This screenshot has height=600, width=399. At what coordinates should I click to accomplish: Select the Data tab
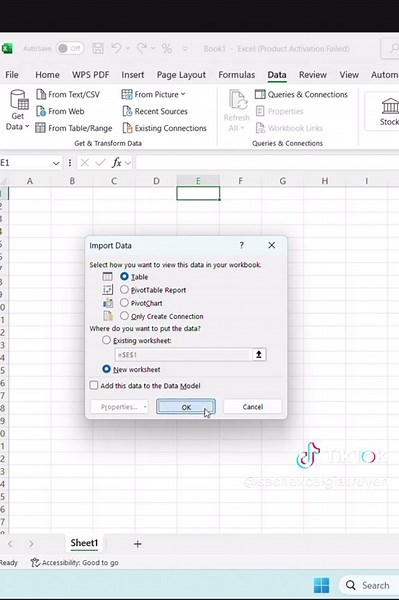277,75
